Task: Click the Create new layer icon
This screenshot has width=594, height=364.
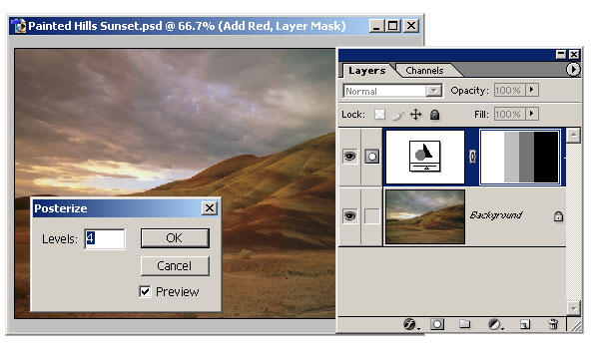Action: pyautogui.click(x=525, y=324)
